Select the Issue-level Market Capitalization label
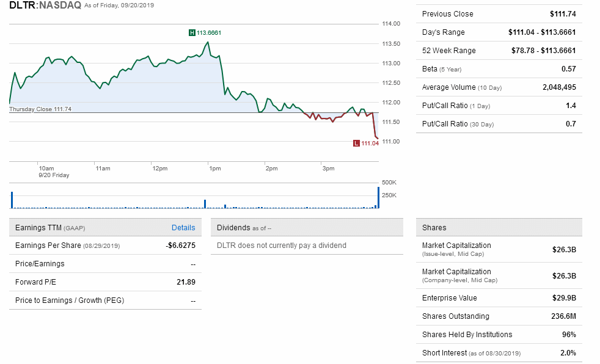 456,249
